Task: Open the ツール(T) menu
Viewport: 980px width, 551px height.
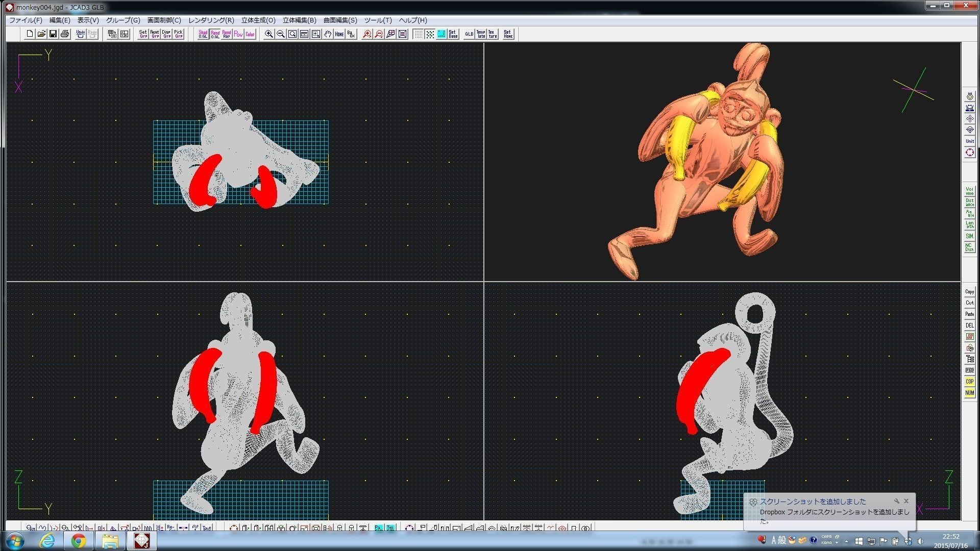Action: coord(378,20)
